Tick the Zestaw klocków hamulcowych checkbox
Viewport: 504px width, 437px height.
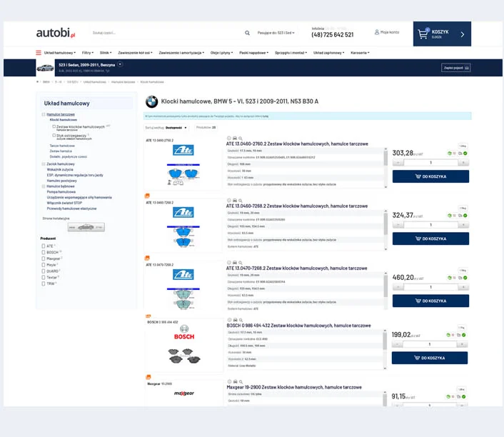[x=54, y=126]
